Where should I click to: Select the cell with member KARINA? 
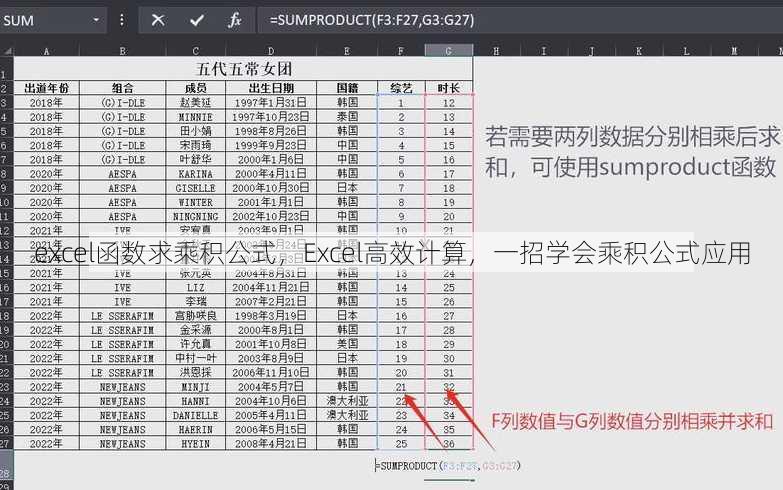pos(195,174)
